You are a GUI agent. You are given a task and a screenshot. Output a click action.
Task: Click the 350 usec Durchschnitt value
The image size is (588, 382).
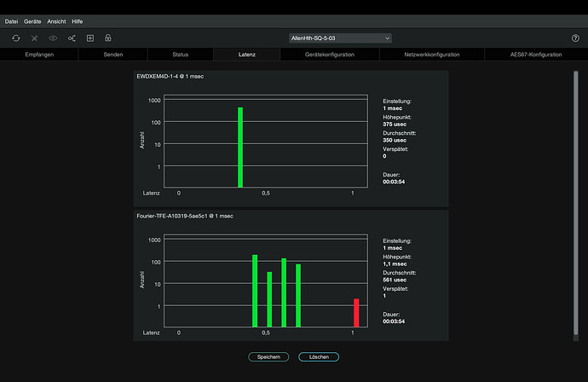click(x=395, y=140)
